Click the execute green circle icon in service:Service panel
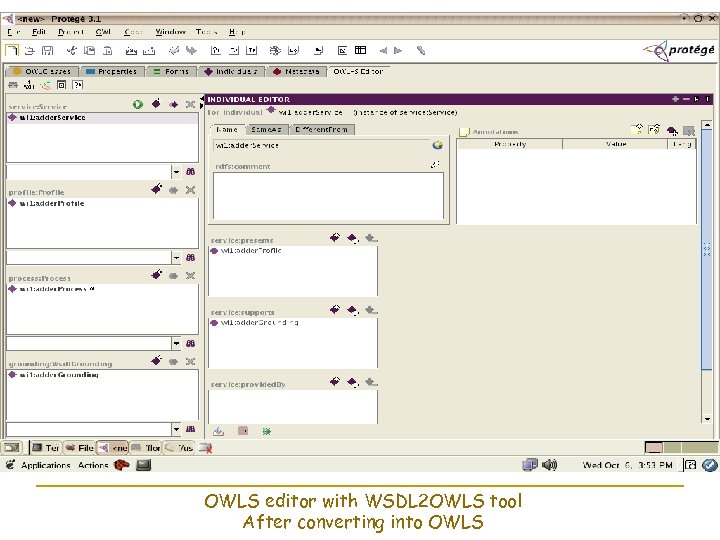 (x=137, y=104)
